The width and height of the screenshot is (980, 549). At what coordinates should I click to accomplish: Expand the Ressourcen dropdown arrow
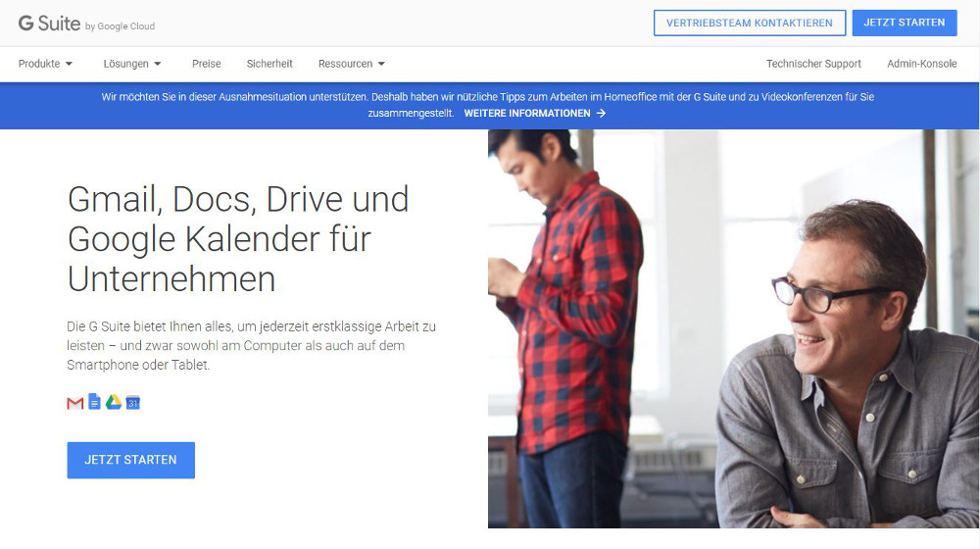coord(381,64)
